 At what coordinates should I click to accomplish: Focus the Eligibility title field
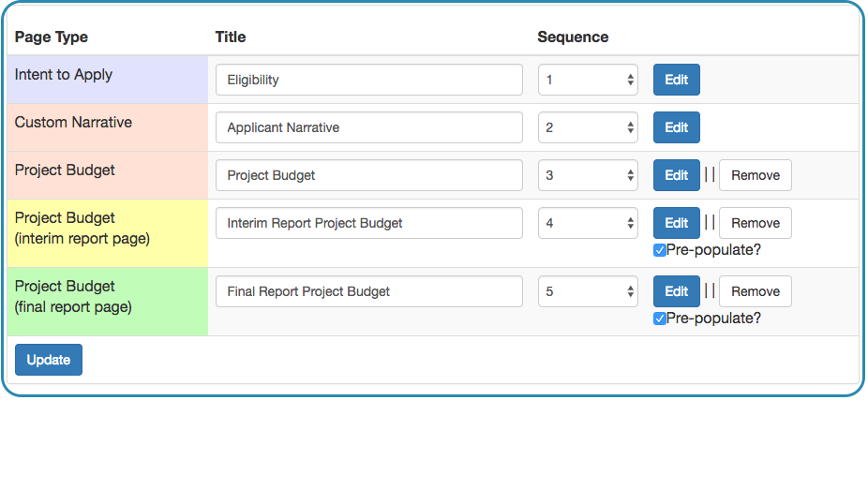(369, 80)
